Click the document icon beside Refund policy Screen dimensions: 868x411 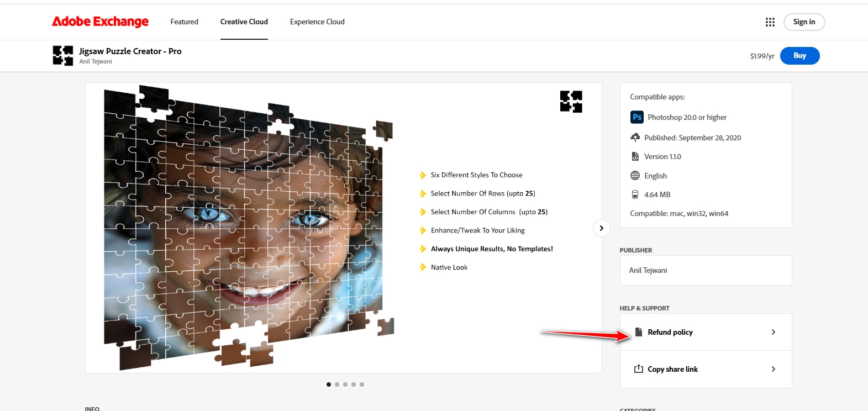(x=639, y=332)
